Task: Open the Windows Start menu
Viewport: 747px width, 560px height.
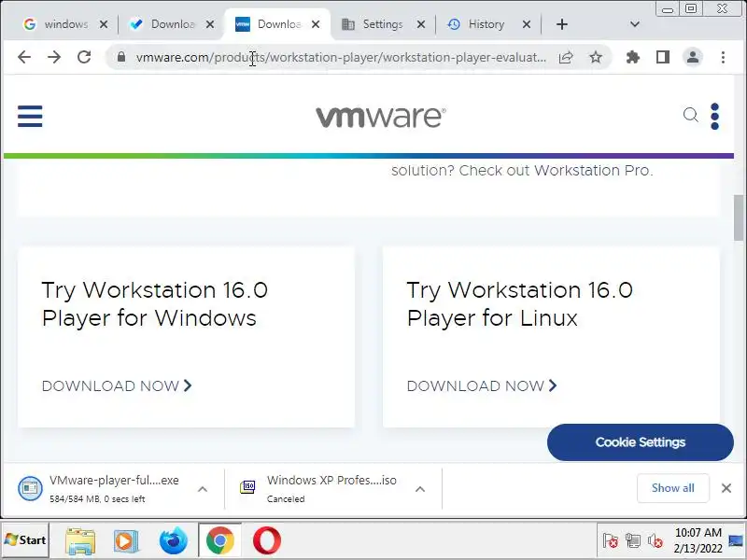Action: (25, 540)
